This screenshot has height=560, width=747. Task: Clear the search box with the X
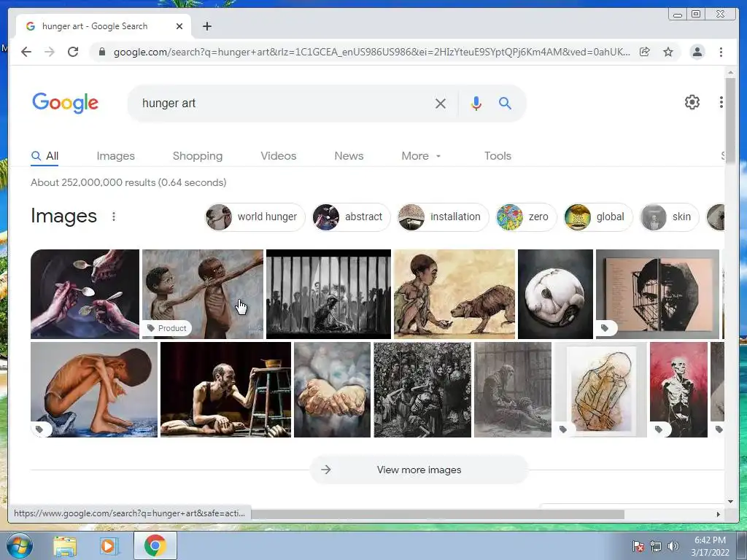(441, 104)
